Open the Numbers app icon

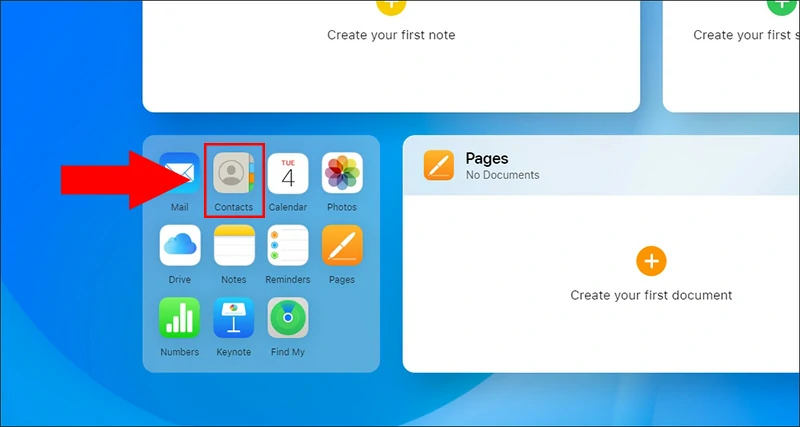180,318
